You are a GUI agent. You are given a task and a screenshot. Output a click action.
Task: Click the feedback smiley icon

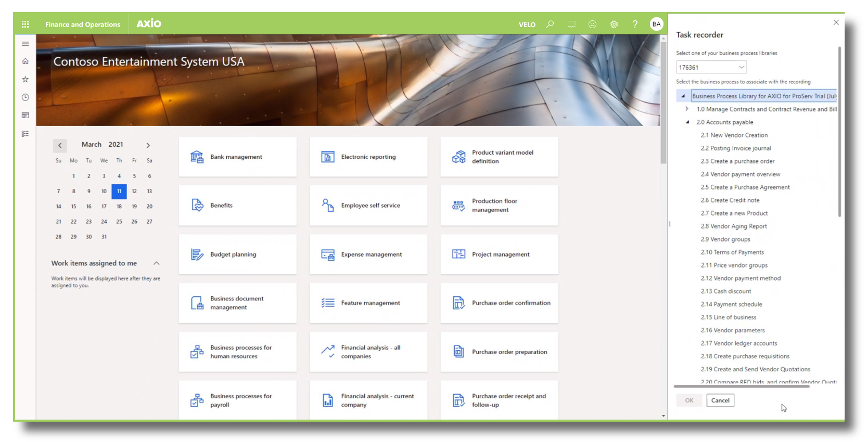pos(592,24)
